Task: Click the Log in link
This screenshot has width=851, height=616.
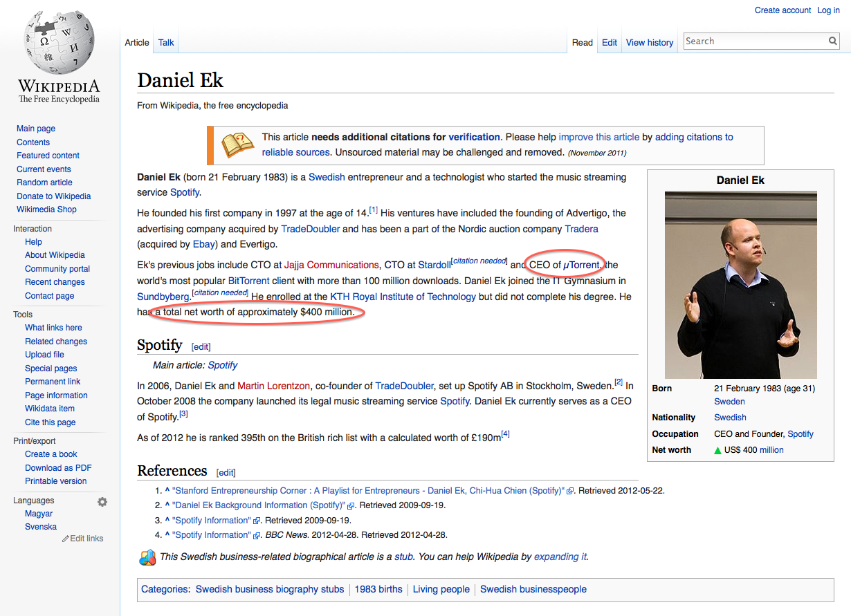Action: [x=828, y=10]
